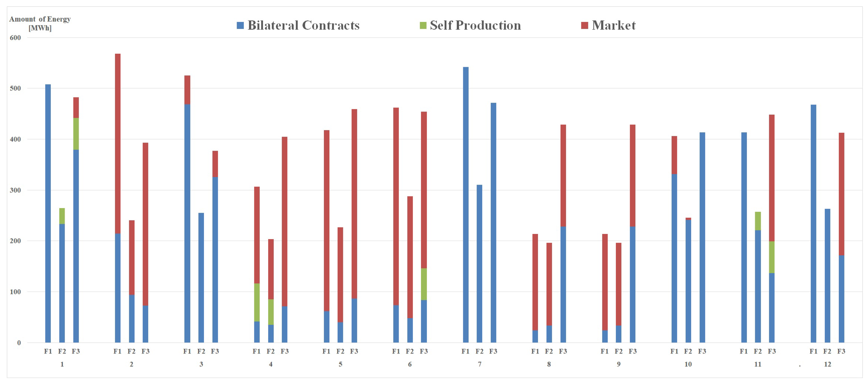Select the Market legend label

613,26
